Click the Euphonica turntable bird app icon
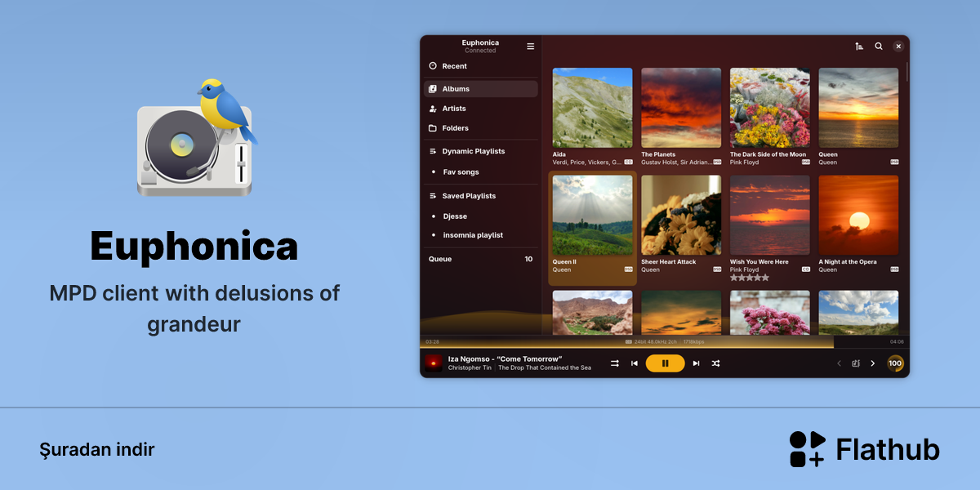The image size is (980, 490). tap(197, 137)
